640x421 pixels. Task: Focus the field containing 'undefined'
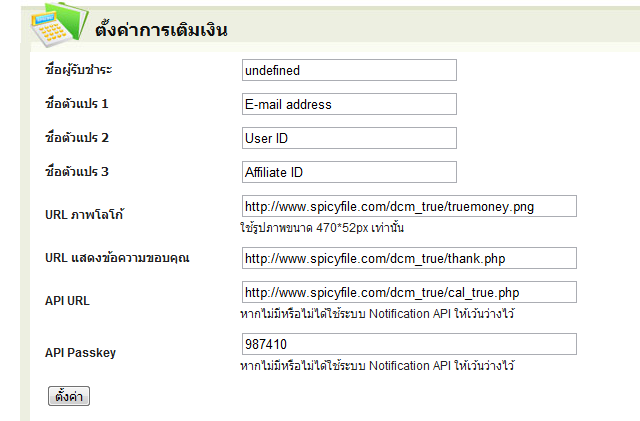point(349,70)
